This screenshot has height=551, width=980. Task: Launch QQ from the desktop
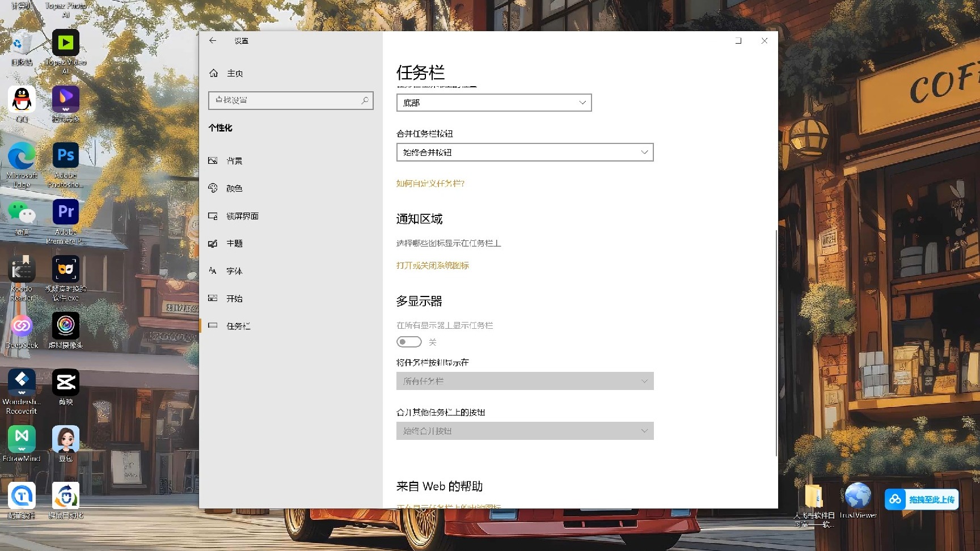[22, 98]
